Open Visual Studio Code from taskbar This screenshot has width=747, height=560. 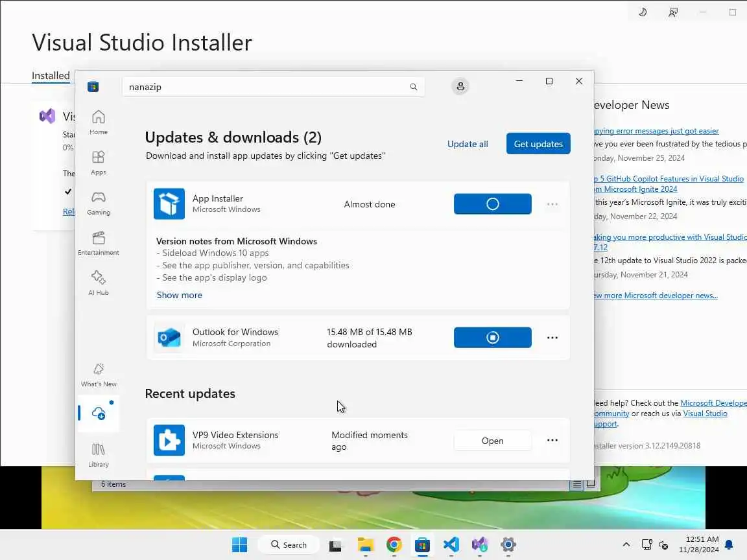pos(451,544)
